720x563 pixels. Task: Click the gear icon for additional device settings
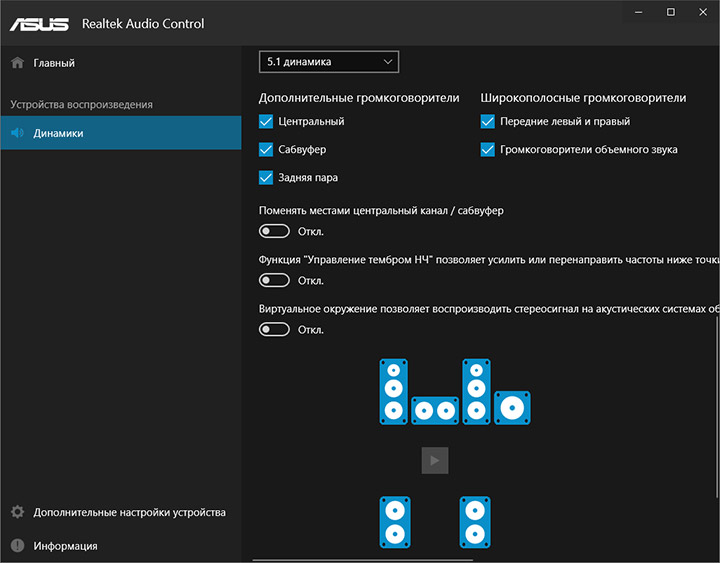(x=17, y=512)
